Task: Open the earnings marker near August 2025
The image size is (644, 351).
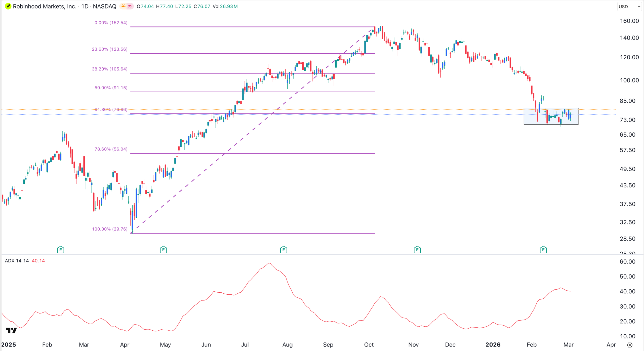Action: [x=284, y=250]
